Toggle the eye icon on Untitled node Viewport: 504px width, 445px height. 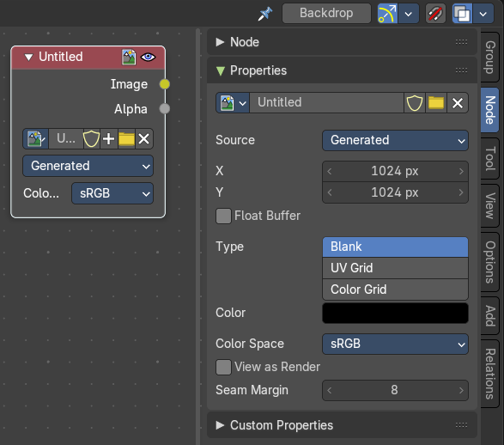point(149,58)
